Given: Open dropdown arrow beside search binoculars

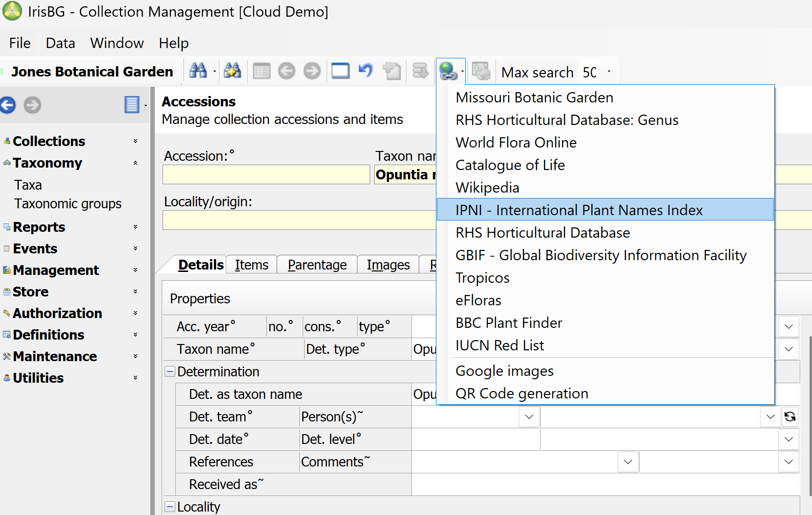Looking at the screenshot, I should (x=215, y=72).
